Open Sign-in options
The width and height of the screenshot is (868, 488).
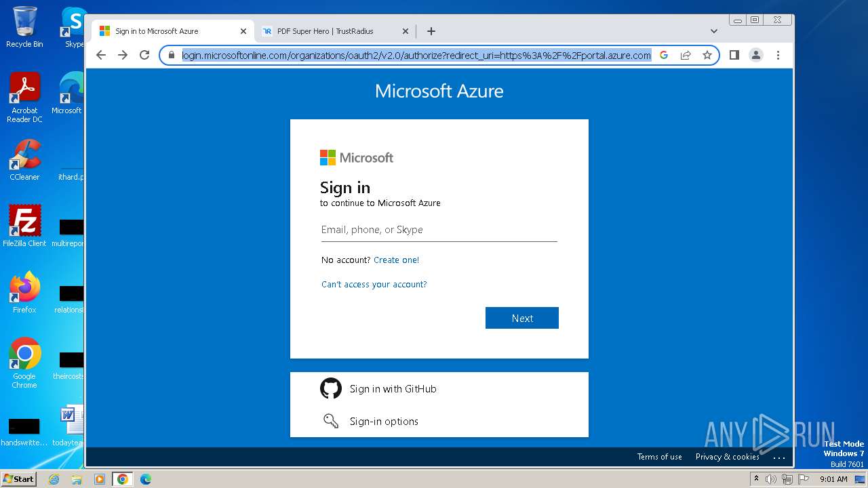coord(439,421)
